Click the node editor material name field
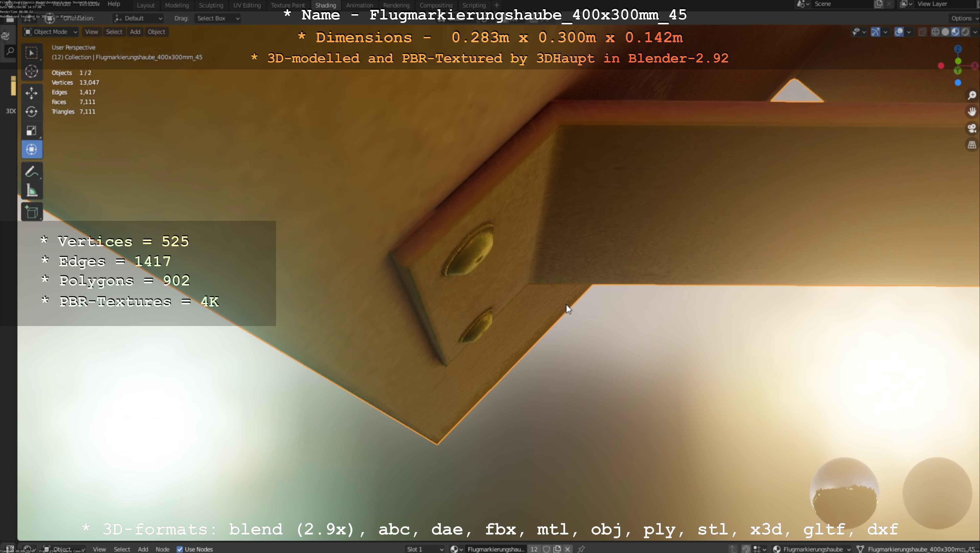Screen dimensions: 980x553 (x=496, y=549)
